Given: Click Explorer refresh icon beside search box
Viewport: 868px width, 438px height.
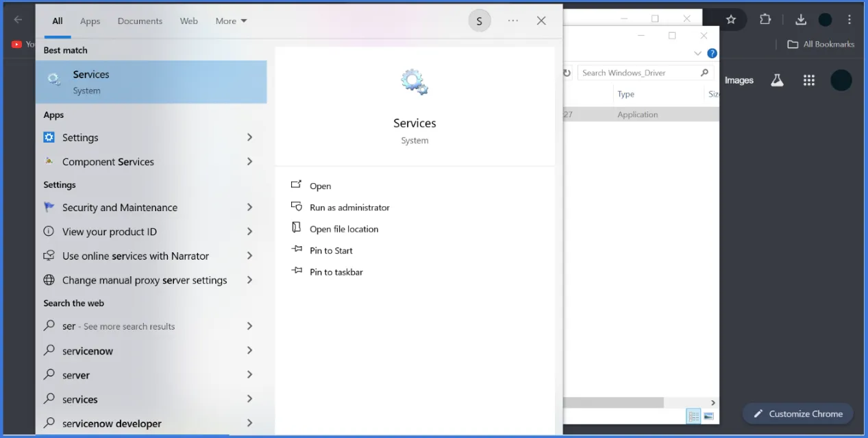Looking at the screenshot, I should click(x=567, y=73).
